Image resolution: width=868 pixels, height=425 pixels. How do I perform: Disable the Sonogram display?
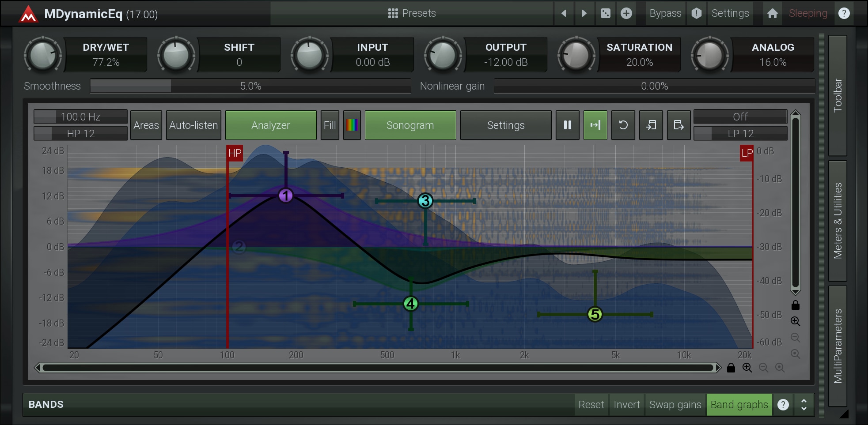click(410, 125)
